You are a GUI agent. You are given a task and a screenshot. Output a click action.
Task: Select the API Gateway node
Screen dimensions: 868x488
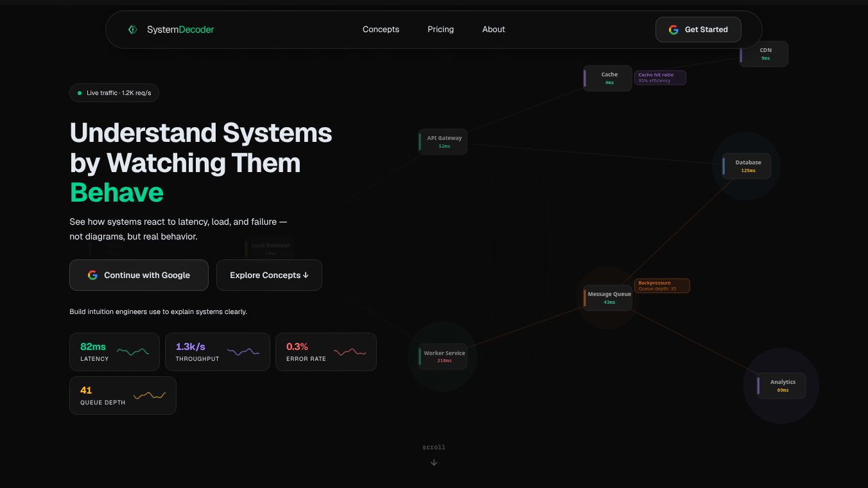tap(443, 142)
